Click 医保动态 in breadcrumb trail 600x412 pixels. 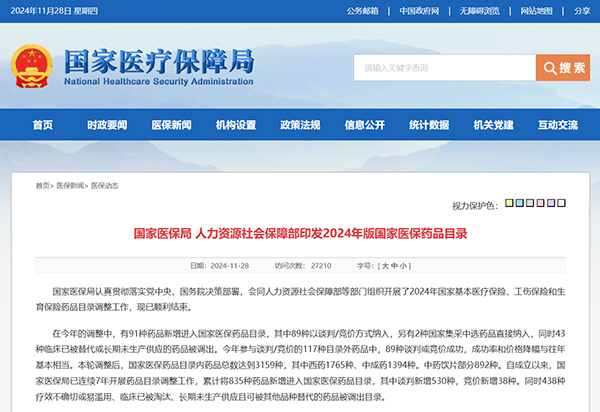[105, 186]
